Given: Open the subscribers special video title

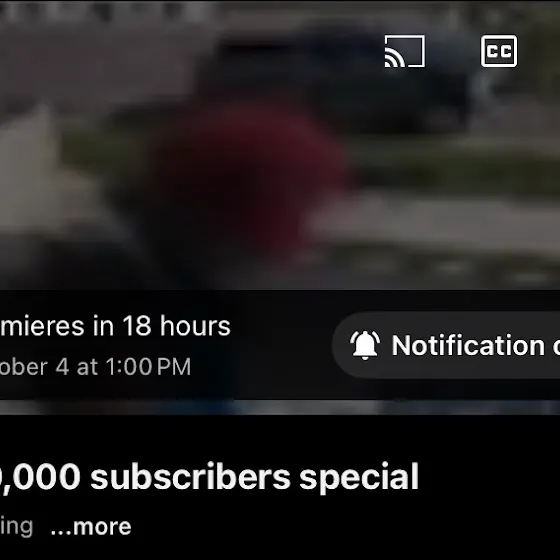Looking at the screenshot, I should [209, 477].
